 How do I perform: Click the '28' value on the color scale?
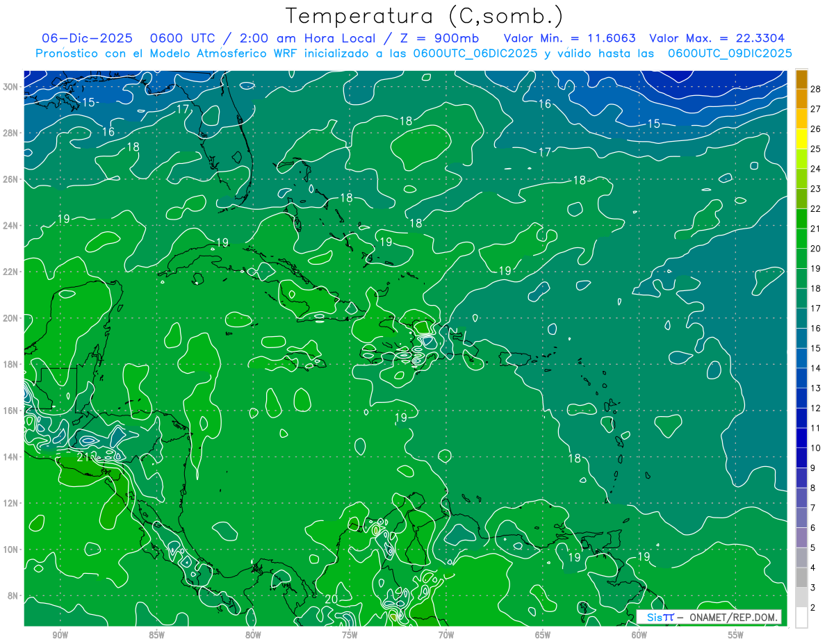click(815, 89)
